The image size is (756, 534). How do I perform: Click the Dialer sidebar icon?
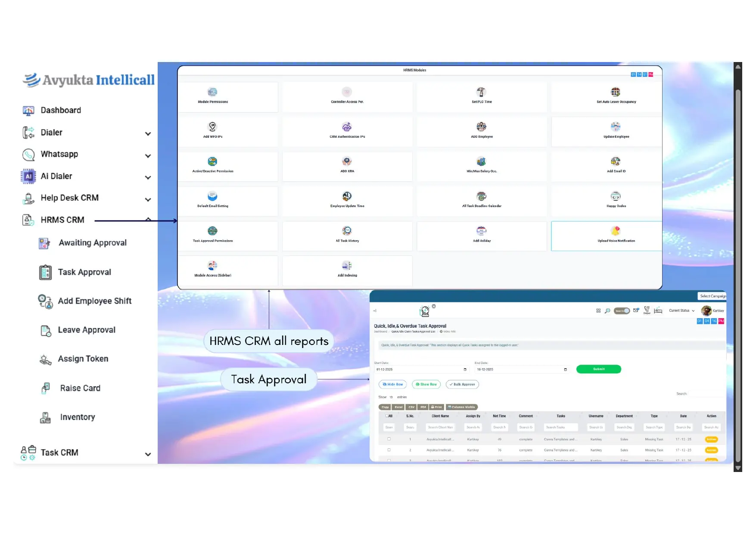(28, 133)
